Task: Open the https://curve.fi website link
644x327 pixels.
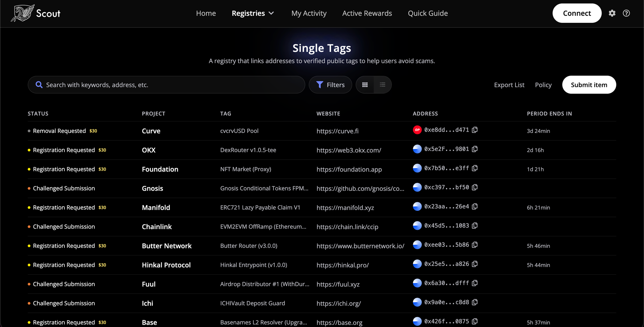Action: (337, 131)
